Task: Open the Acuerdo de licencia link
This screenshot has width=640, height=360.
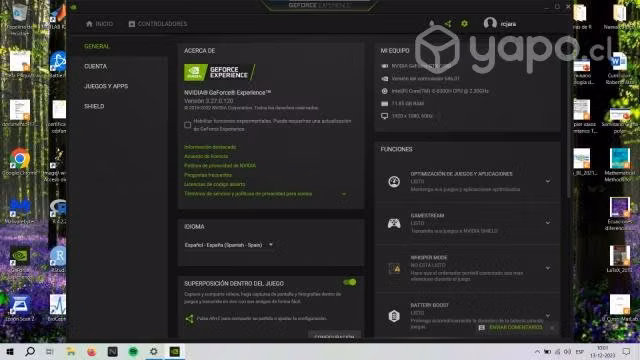Action: tap(206, 156)
